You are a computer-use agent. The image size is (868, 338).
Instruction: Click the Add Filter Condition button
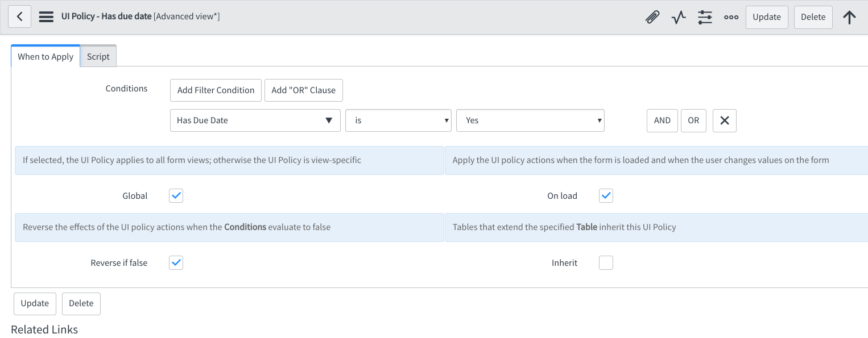tap(215, 90)
